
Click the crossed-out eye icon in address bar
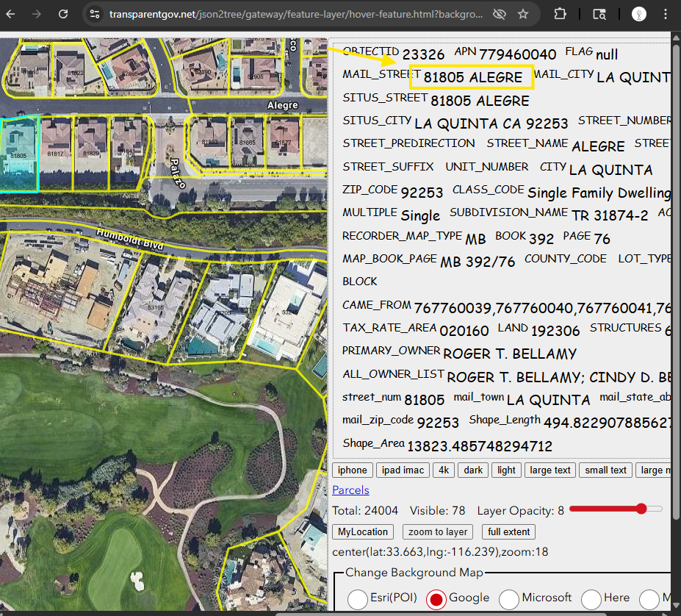tap(500, 14)
